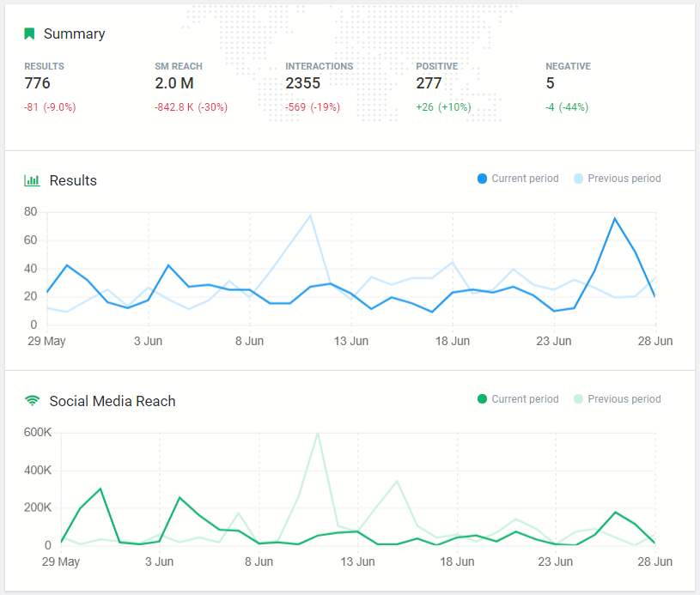This screenshot has height=595, width=700.
Task: Open the Results count 776
Action: [x=38, y=83]
